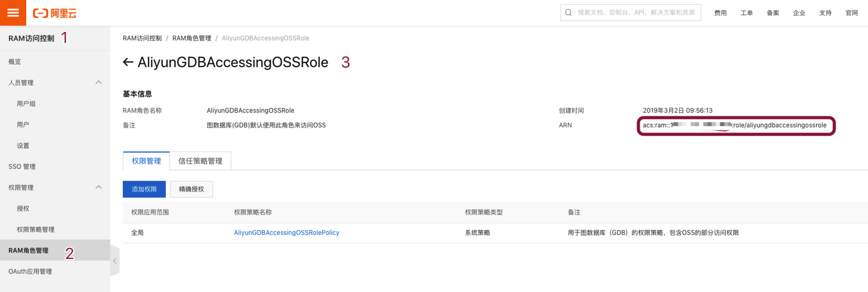Click the RAM角色名称 value AliyunGDBAccessingOSSRole
Image resolution: width=868 pixels, height=292 pixels.
[250, 110]
